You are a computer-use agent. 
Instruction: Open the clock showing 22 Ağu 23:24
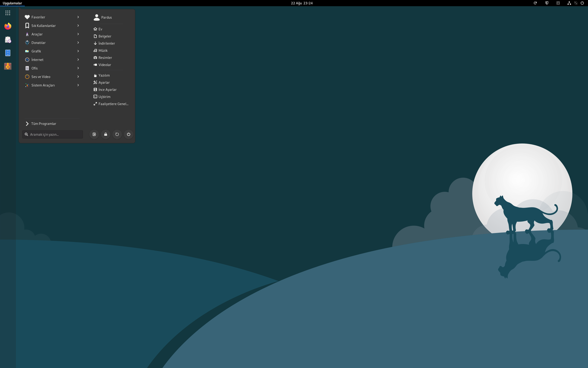[302, 3]
